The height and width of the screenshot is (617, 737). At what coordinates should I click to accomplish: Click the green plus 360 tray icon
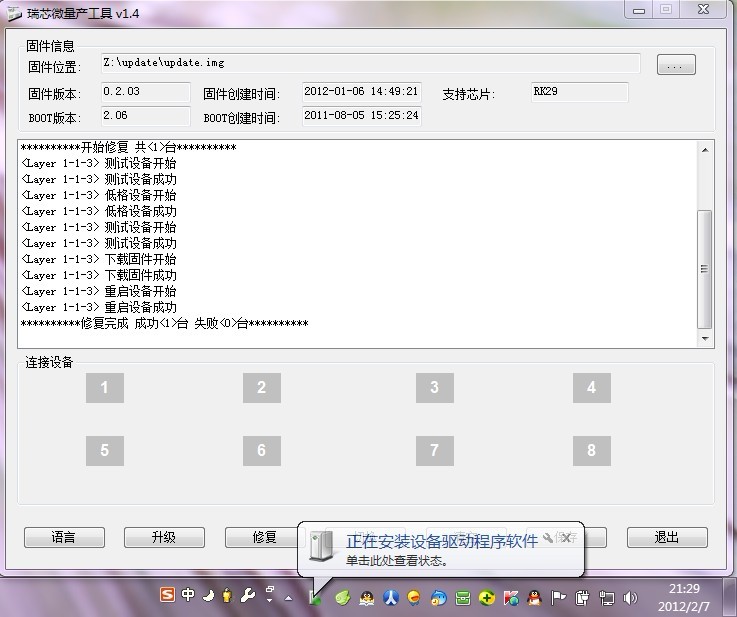pos(487,598)
